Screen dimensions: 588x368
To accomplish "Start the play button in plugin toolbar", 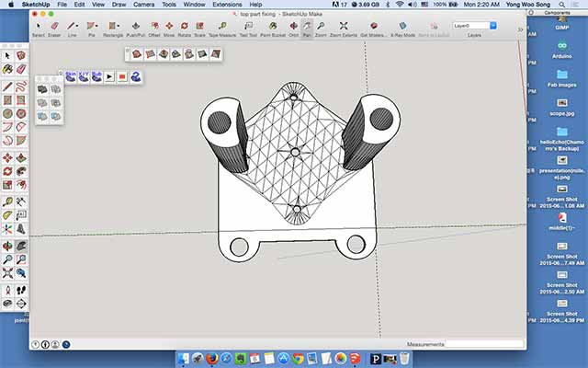I will pos(109,76).
